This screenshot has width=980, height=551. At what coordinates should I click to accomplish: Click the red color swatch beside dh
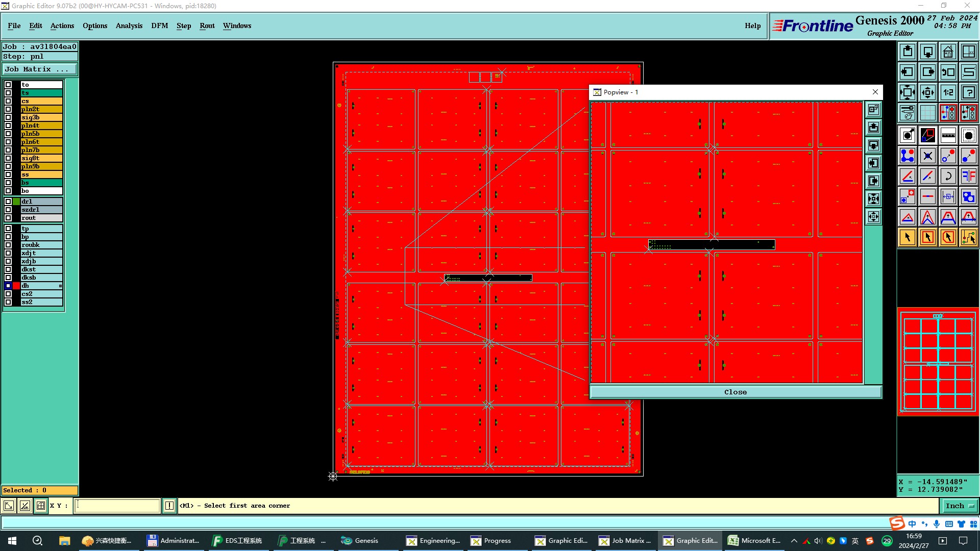[16, 286]
